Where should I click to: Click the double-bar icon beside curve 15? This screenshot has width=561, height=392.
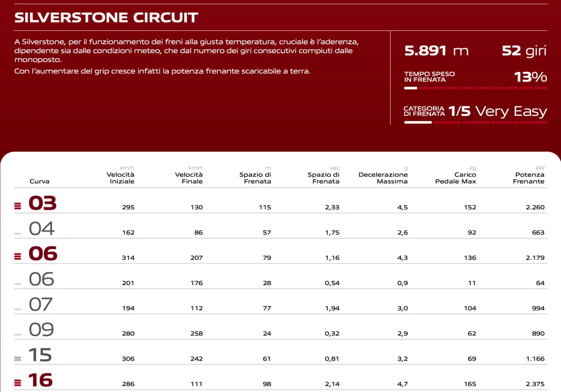tap(18, 358)
